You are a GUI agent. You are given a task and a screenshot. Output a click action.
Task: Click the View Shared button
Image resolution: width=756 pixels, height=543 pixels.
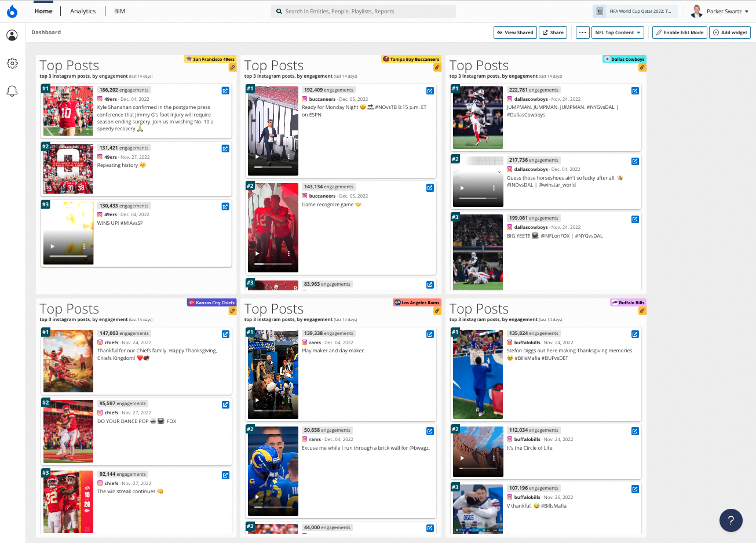point(515,32)
